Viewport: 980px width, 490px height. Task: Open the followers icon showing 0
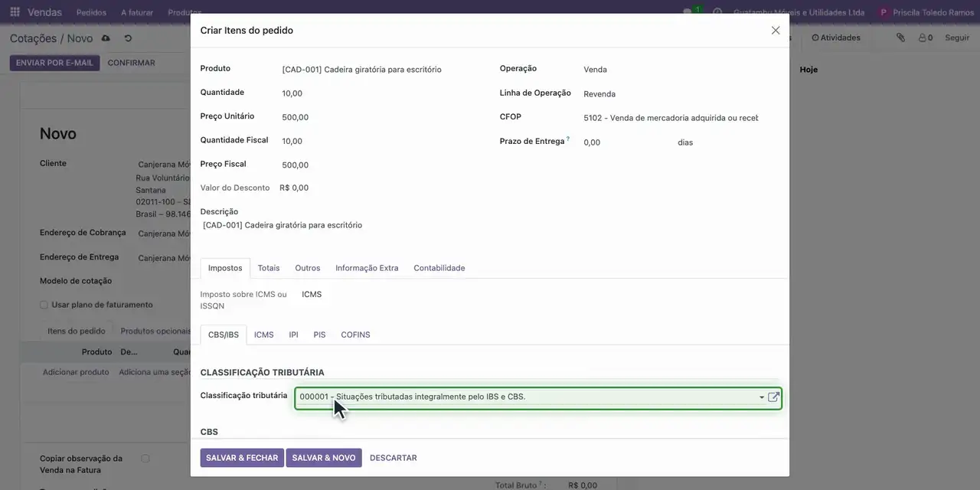point(926,38)
